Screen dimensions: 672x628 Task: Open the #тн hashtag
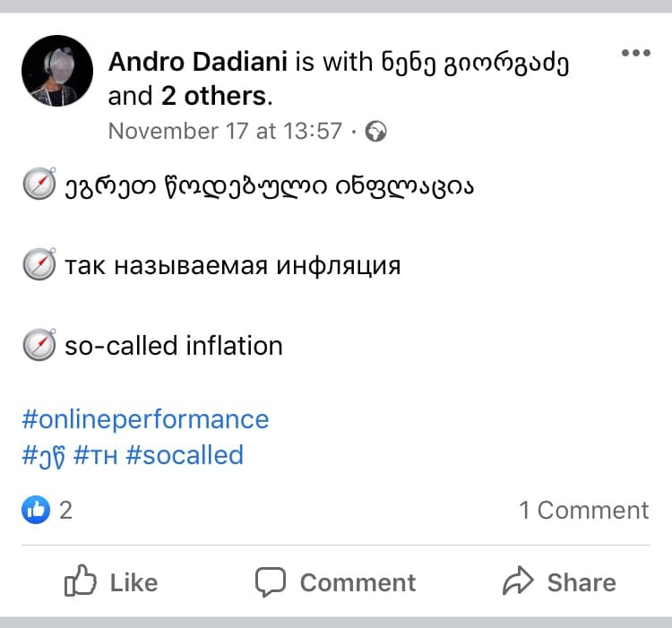(x=95, y=456)
